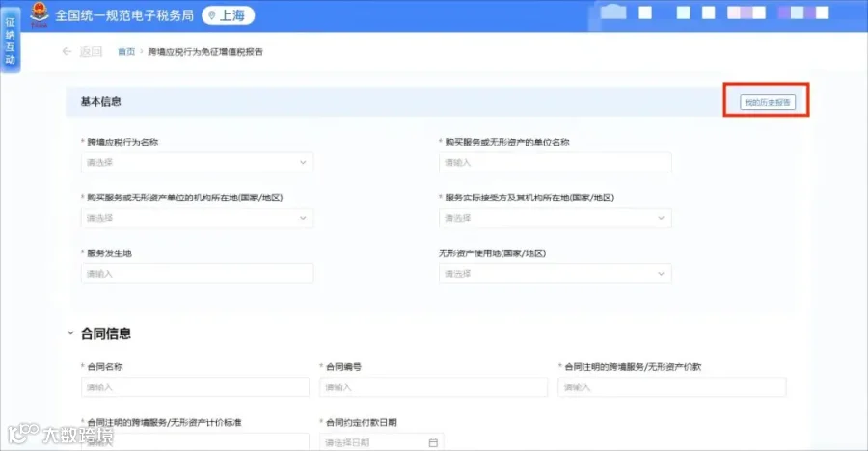
Task: Click the tax bureau emblem logo
Action: click(x=39, y=14)
